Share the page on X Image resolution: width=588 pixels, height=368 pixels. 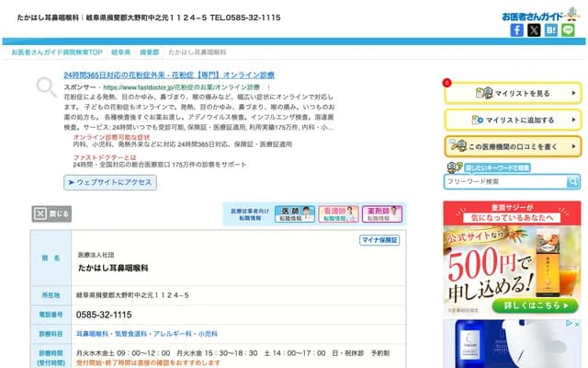tap(534, 30)
